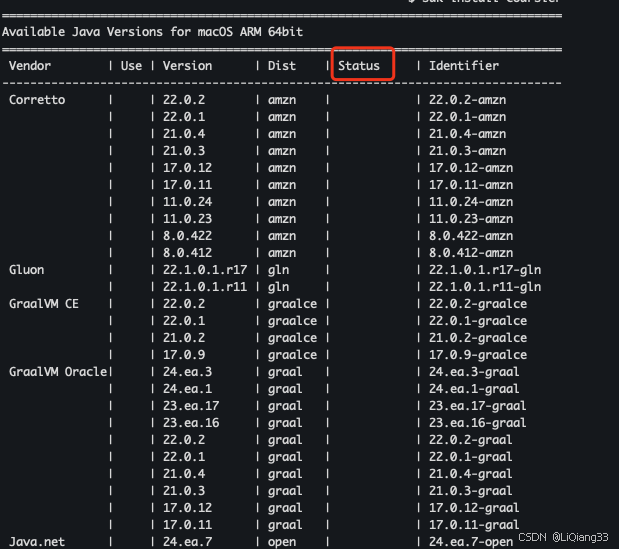619x549 pixels.
Task: Click dist graal in the 24.ea.3 row
Action: pyautogui.click(x=285, y=372)
